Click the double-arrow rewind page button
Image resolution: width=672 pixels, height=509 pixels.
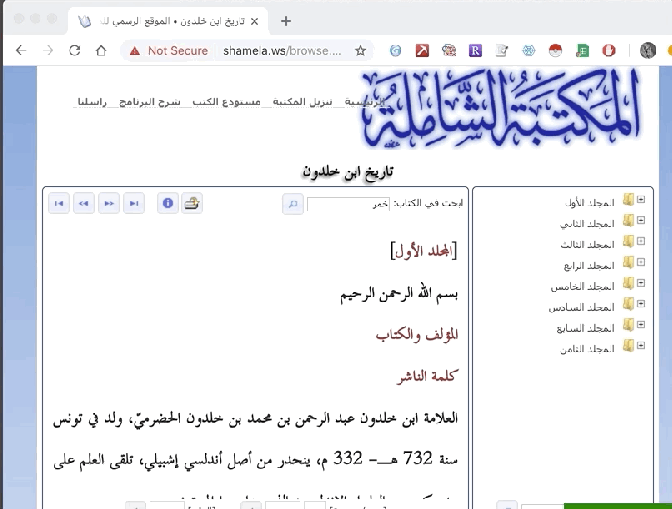point(84,204)
